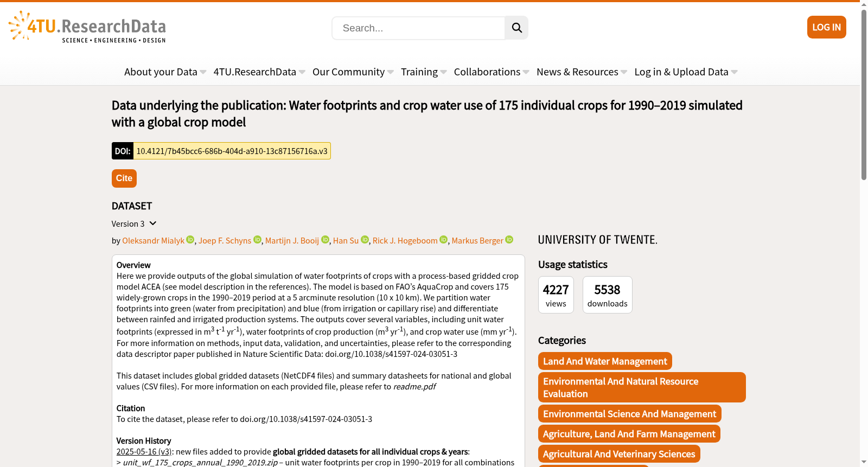Click the 4227 views statistic box
This screenshot has height=467, width=868.
pyautogui.click(x=556, y=295)
